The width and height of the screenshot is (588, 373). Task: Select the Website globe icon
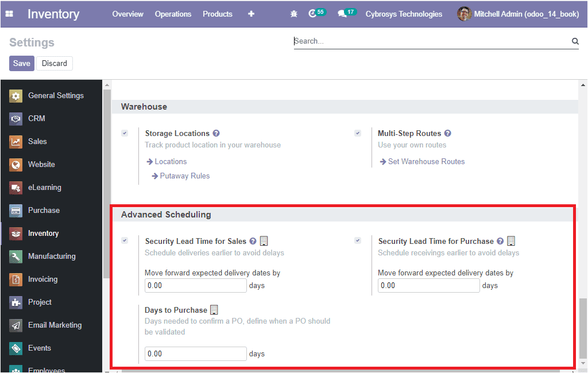coord(16,165)
